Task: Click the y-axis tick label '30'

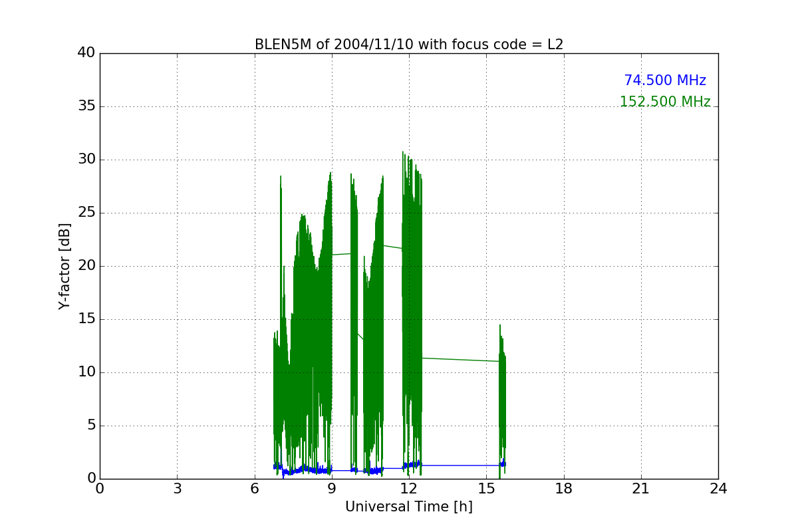Action: pyautogui.click(x=86, y=159)
